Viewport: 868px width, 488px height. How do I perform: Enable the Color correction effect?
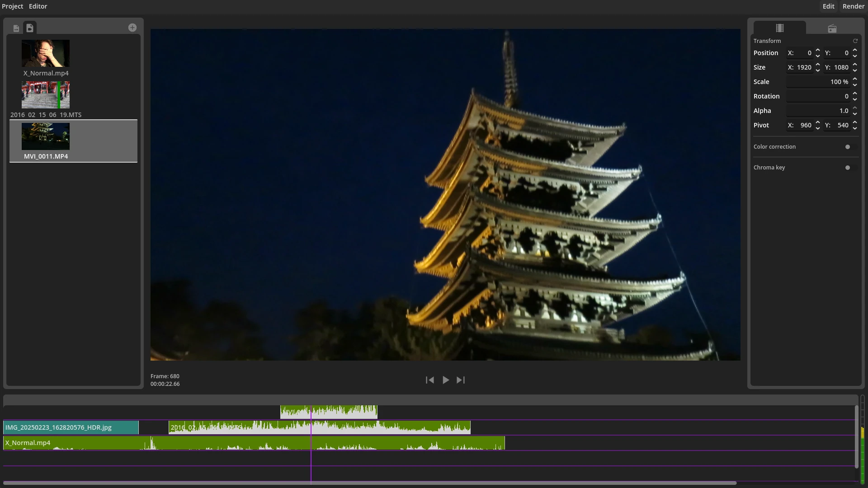tap(848, 146)
